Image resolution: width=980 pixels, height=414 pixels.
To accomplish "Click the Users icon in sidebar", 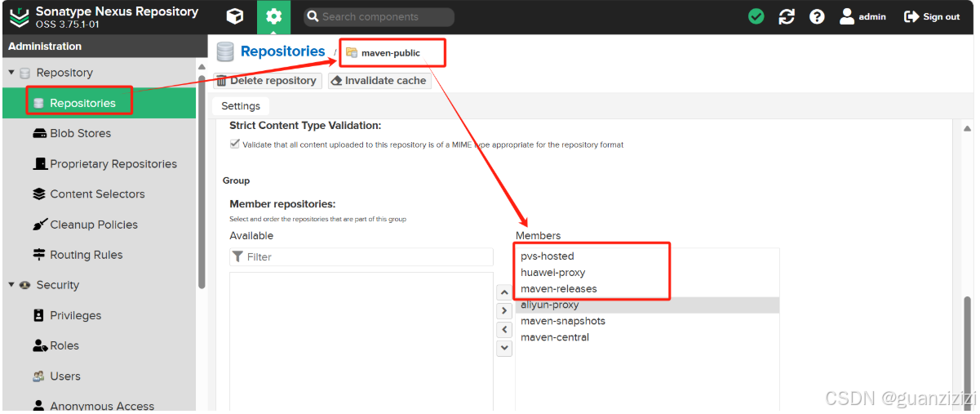I will coord(39,376).
